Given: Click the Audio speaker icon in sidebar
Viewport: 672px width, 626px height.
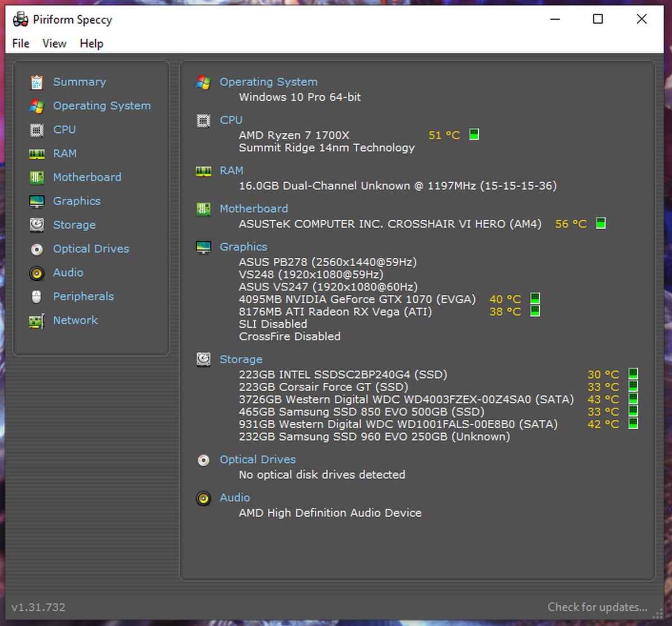Looking at the screenshot, I should (37, 273).
